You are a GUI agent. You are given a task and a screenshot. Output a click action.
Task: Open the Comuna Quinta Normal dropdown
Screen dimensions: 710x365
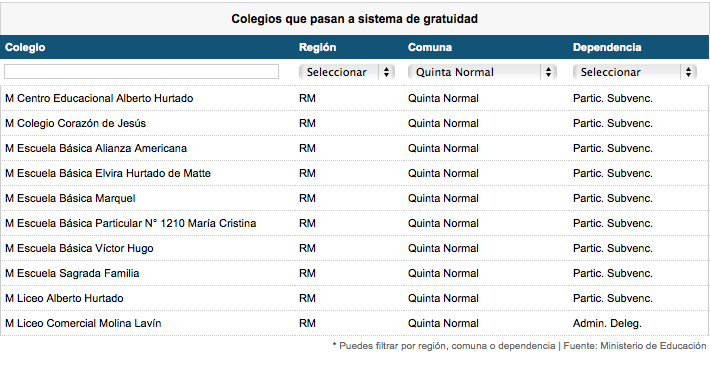(482, 72)
